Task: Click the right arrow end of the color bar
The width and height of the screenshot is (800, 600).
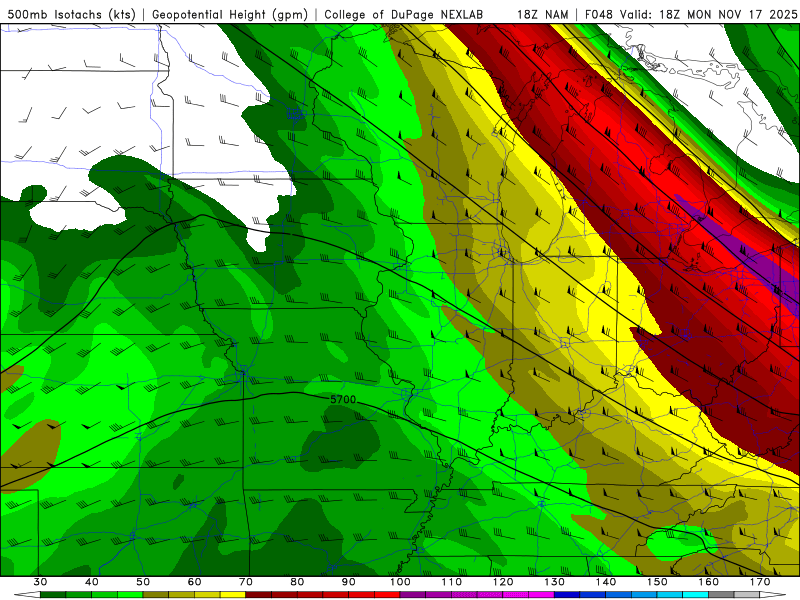Action: pyautogui.click(x=772, y=595)
